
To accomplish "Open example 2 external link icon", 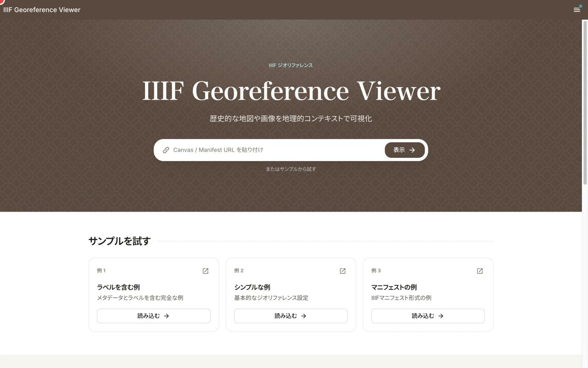I will [343, 271].
